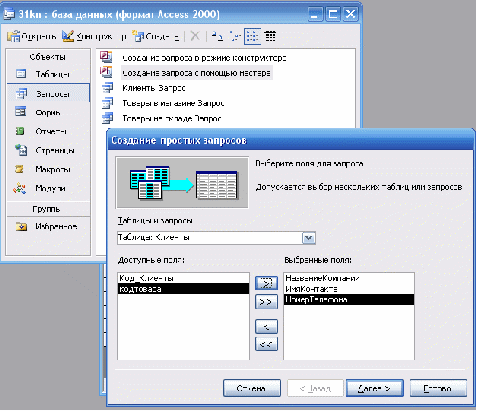This screenshot has height=411, width=477.
Task: Open Клиенты Запрос query in list
Action: pos(154,88)
